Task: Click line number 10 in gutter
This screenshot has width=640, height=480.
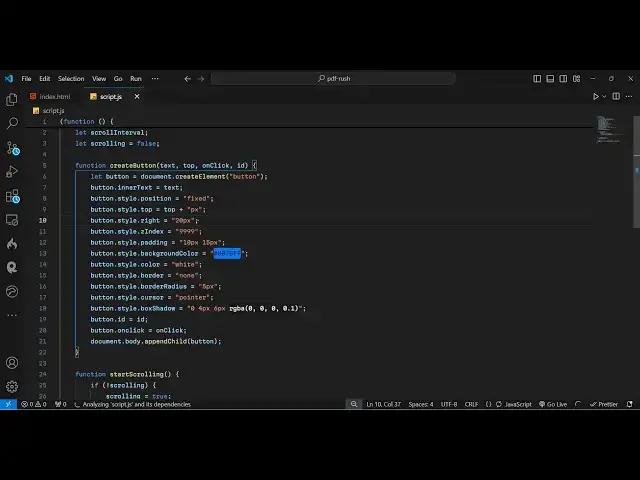Action: pos(42,220)
